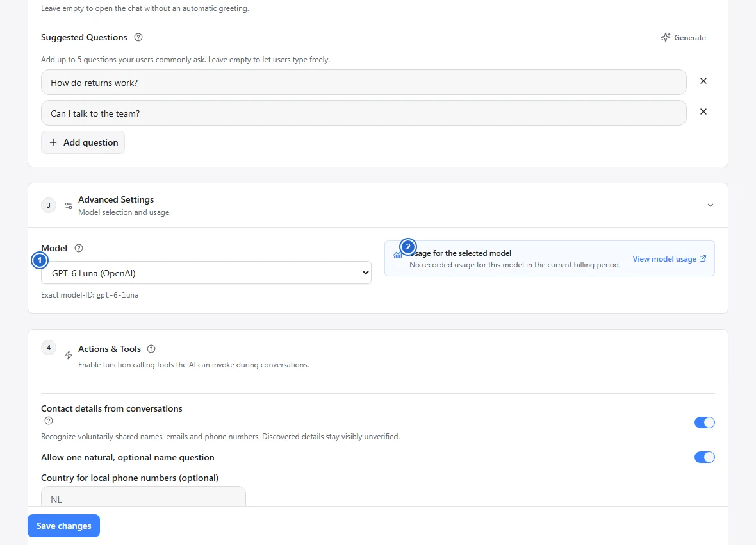Click the 'No recorded usage' message
This screenshot has width=756, height=545.
click(x=515, y=265)
